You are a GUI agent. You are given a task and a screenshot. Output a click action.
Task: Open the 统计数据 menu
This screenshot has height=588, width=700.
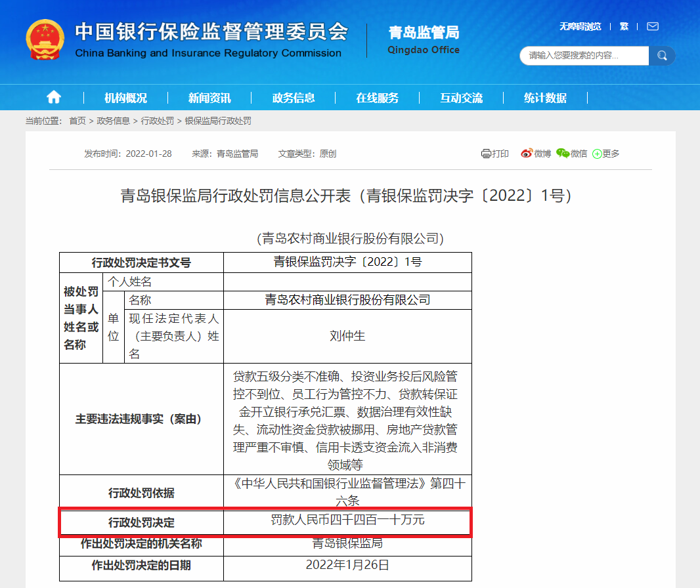coord(545,98)
